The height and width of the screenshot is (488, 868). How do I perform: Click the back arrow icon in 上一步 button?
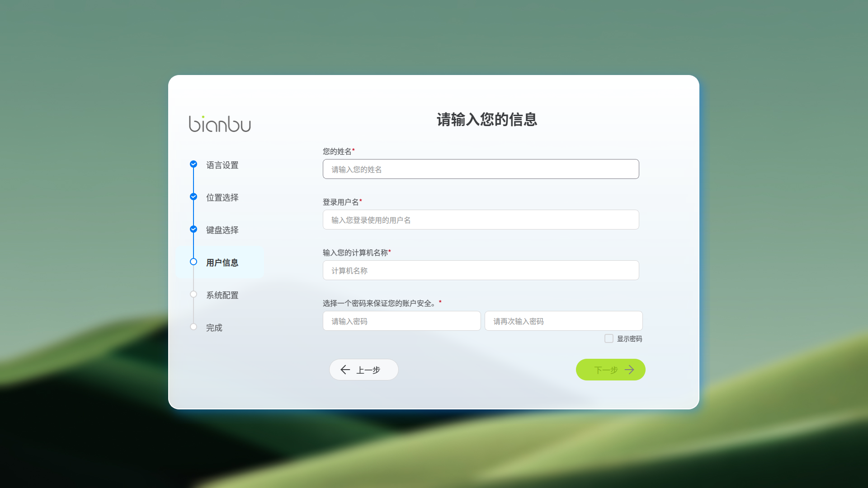pyautogui.click(x=345, y=370)
